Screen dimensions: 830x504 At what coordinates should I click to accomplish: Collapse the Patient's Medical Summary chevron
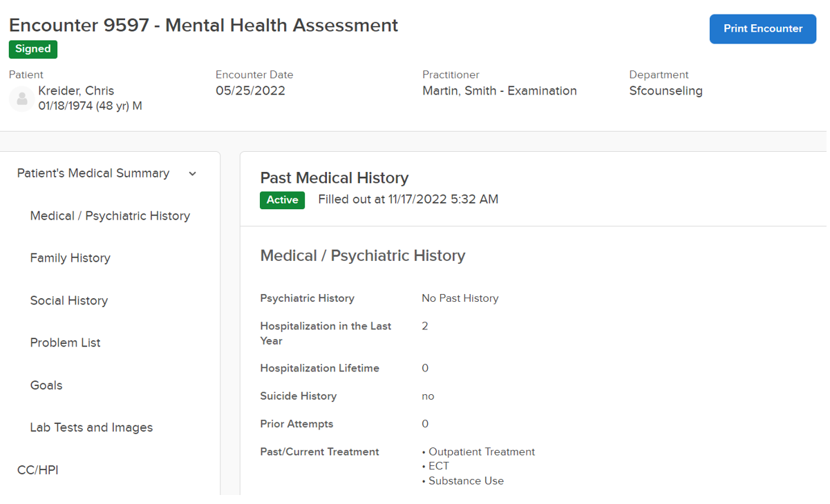point(193,174)
